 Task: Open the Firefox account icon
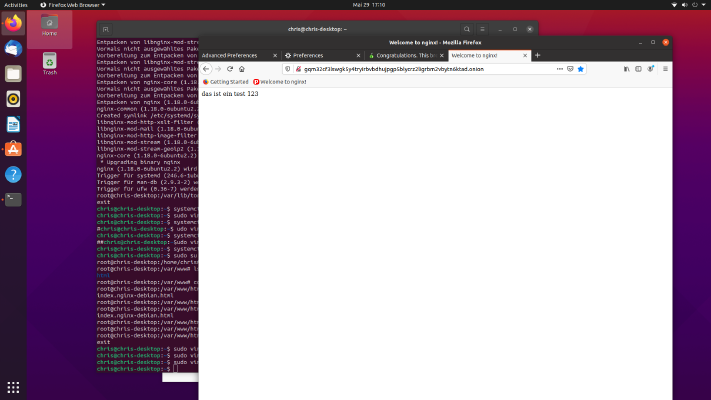point(651,69)
